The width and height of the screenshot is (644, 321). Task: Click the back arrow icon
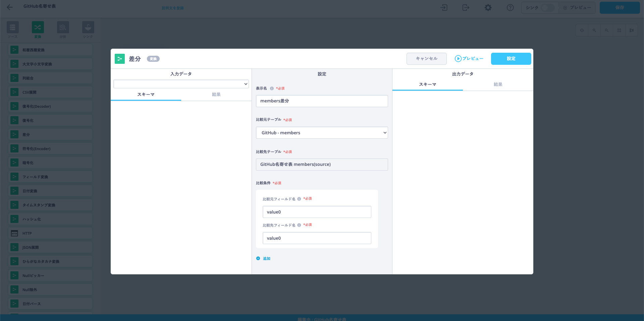pos(10,7)
